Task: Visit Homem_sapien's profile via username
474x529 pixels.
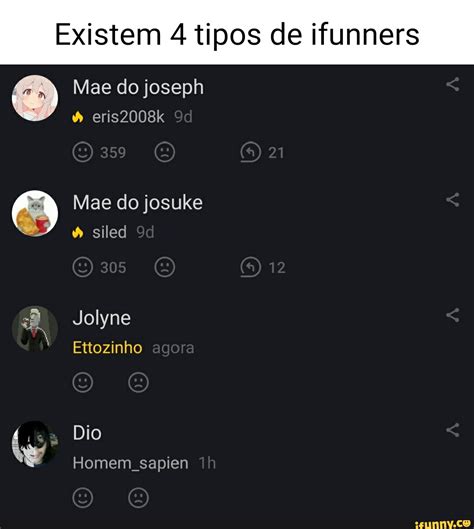Action: coord(131,463)
